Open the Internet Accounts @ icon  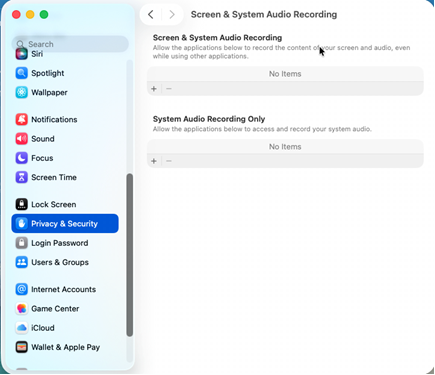(x=22, y=289)
